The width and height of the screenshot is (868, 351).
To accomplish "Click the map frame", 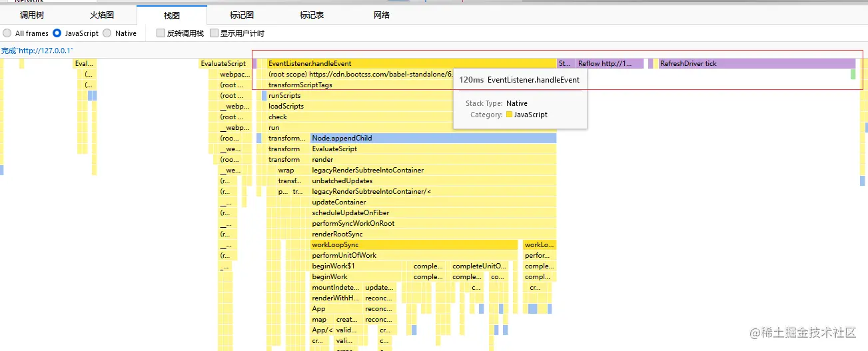I will [322, 320].
